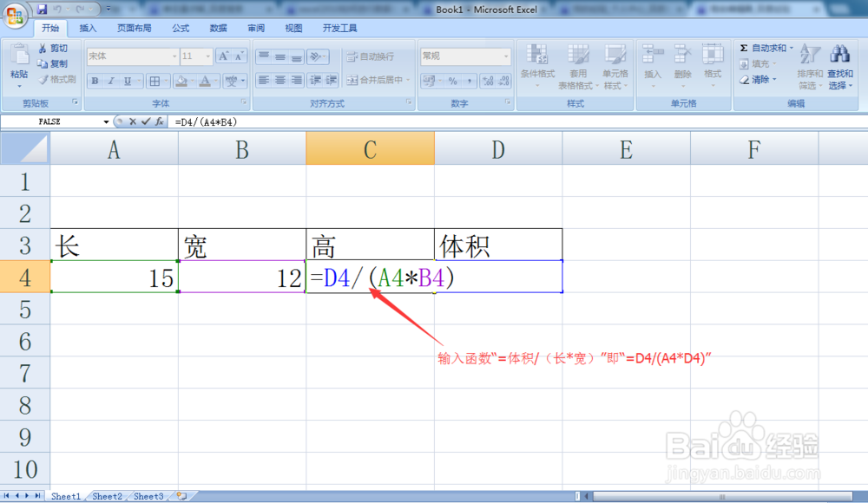This screenshot has width=868, height=503.
Task: Align text right
Action: click(x=297, y=81)
